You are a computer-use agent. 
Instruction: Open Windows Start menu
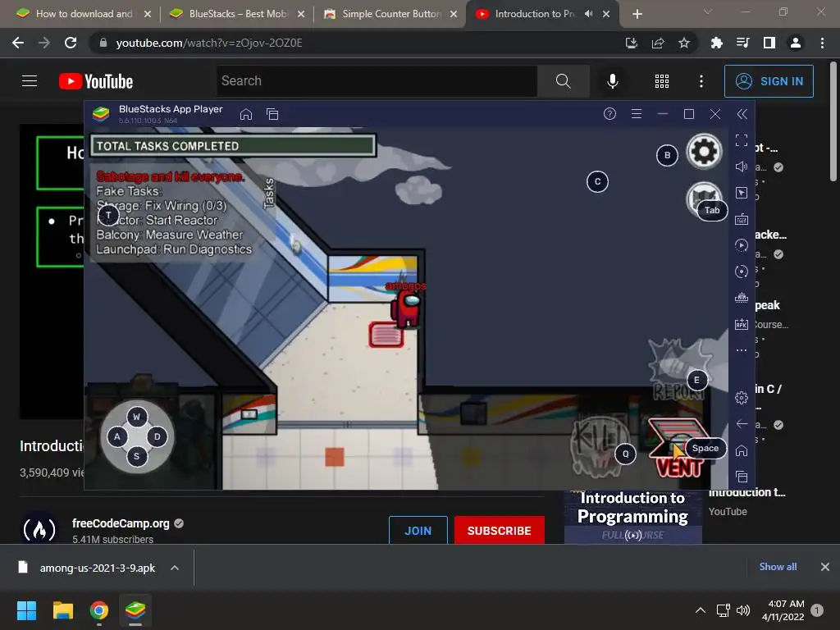(x=26, y=610)
